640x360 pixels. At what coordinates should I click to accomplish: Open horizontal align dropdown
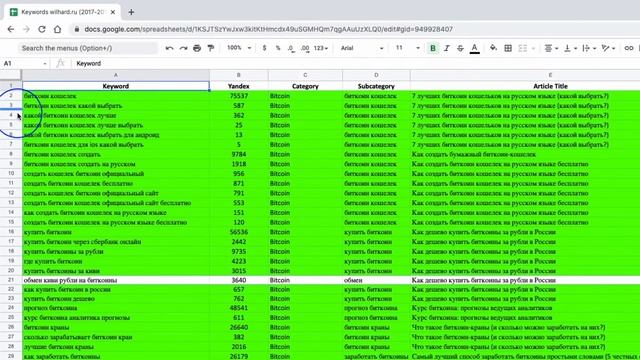(x=551, y=48)
